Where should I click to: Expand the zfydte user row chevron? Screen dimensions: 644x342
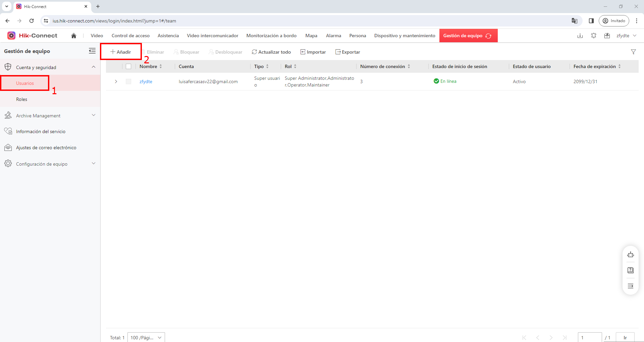(x=116, y=81)
